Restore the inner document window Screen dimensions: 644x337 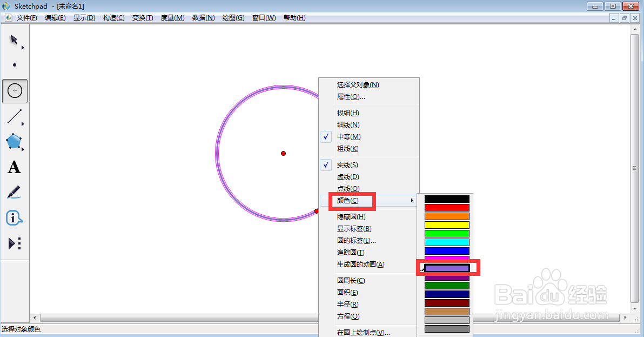coord(625,18)
